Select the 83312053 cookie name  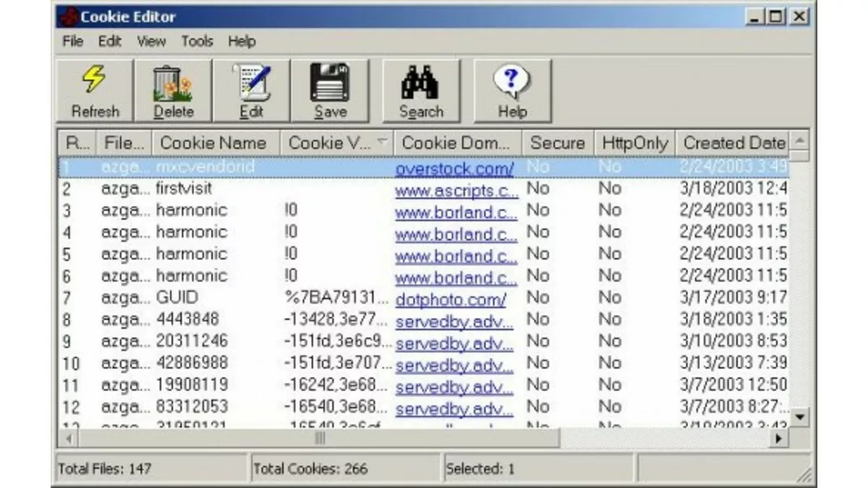(192, 406)
